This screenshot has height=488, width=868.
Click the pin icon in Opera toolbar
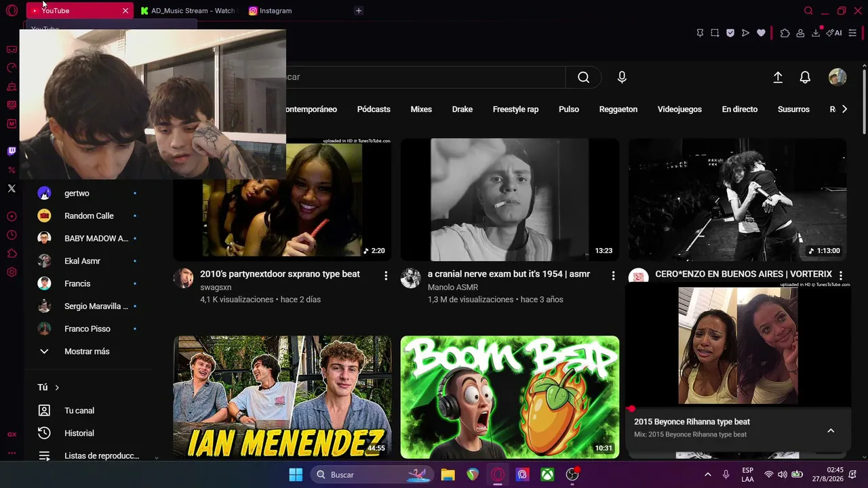pos(700,33)
